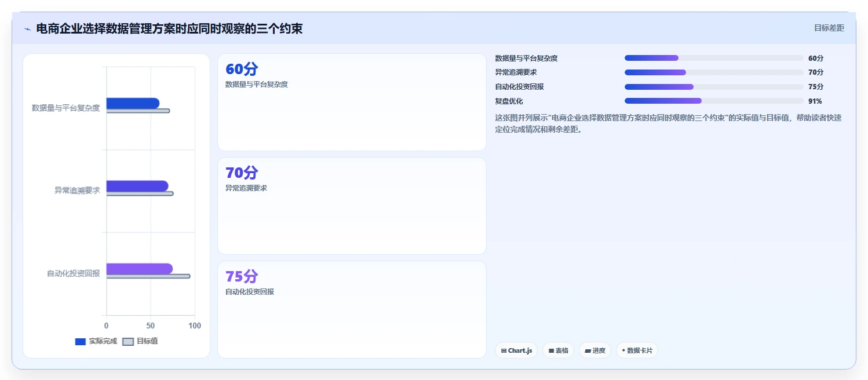Toggle the 目标值 legend entry
Image resolution: width=868 pixels, height=380 pixels.
(x=140, y=341)
